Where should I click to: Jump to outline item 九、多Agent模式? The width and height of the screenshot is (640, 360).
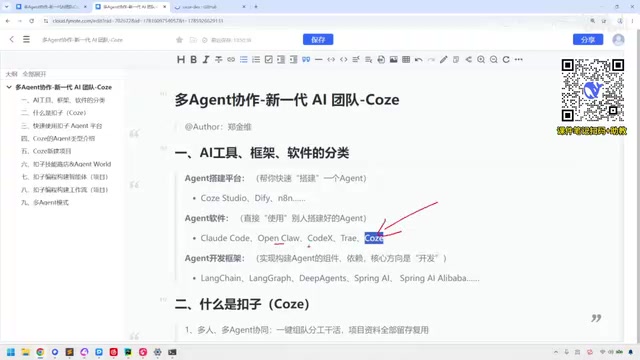pos(45,202)
